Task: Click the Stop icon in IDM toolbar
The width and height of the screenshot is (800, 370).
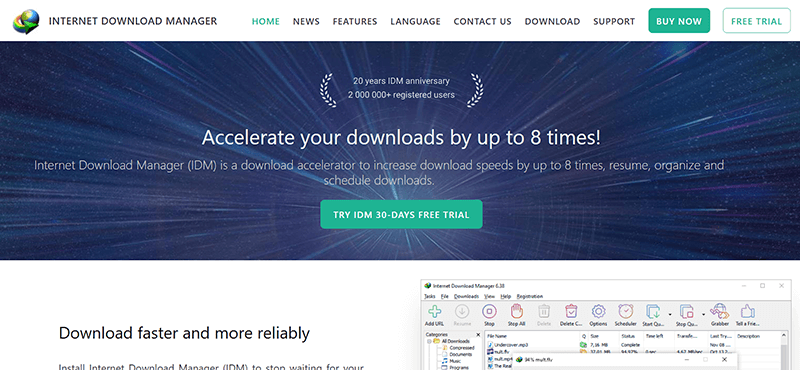Action: (x=489, y=311)
